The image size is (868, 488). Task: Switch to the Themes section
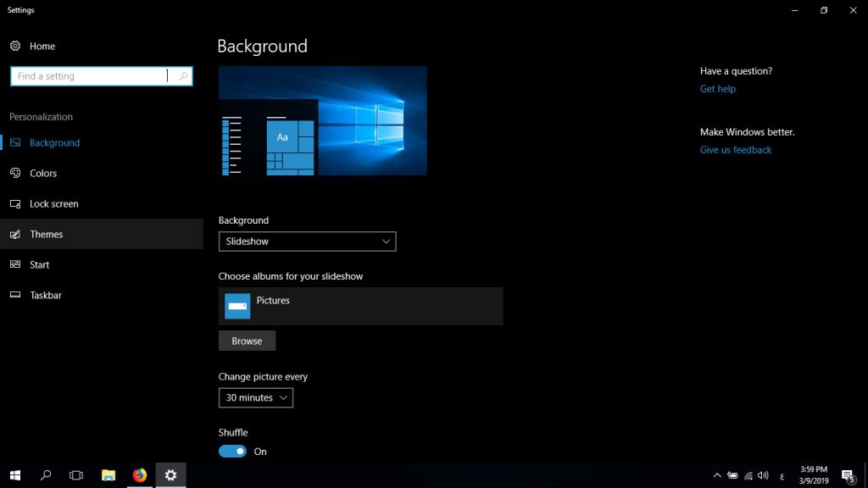click(x=102, y=234)
